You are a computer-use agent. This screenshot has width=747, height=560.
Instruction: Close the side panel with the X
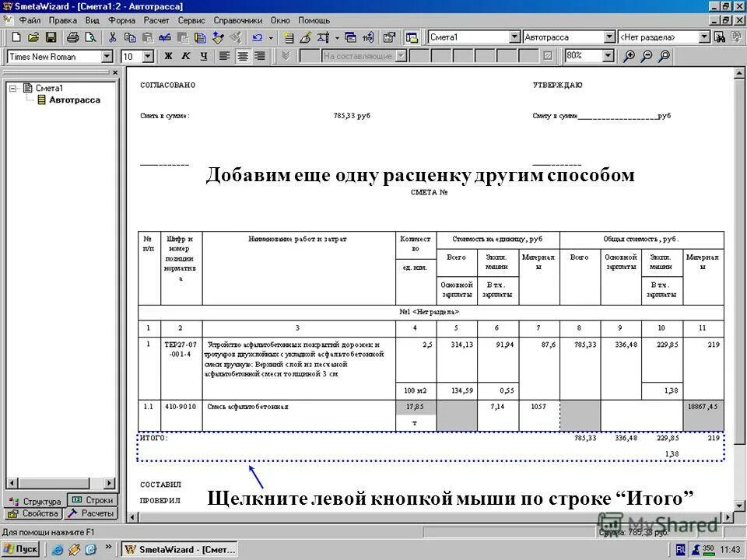pyautogui.click(x=115, y=72)
